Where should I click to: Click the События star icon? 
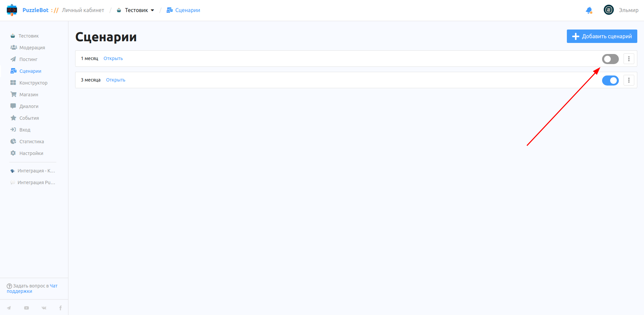pos(13,118)
